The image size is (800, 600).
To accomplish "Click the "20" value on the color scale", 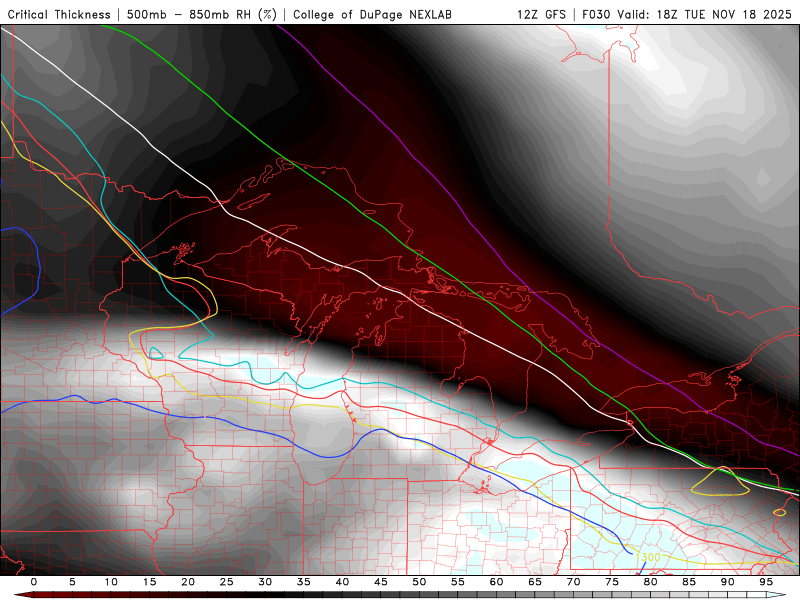I will pos(188,582).
